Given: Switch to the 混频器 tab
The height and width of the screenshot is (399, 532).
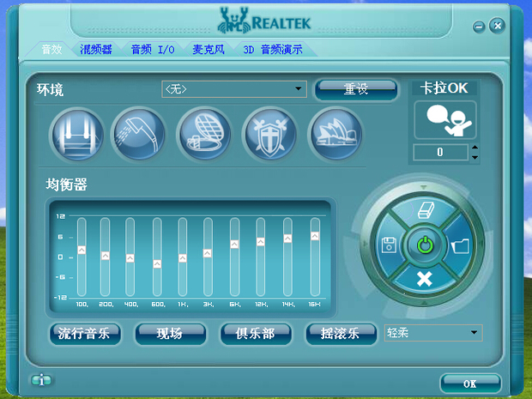Looking at the screenshot, I should tap(96, 50).
